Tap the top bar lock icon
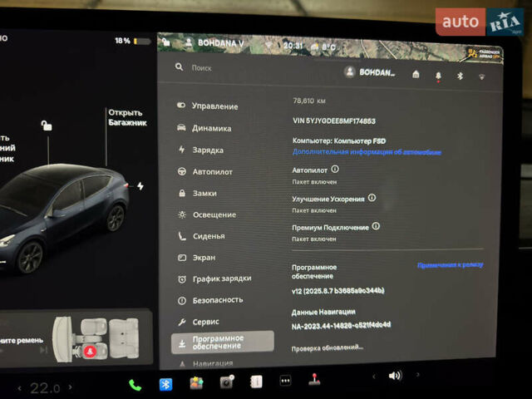The width and height of the screenshot is (532, 399). [165, 42]
